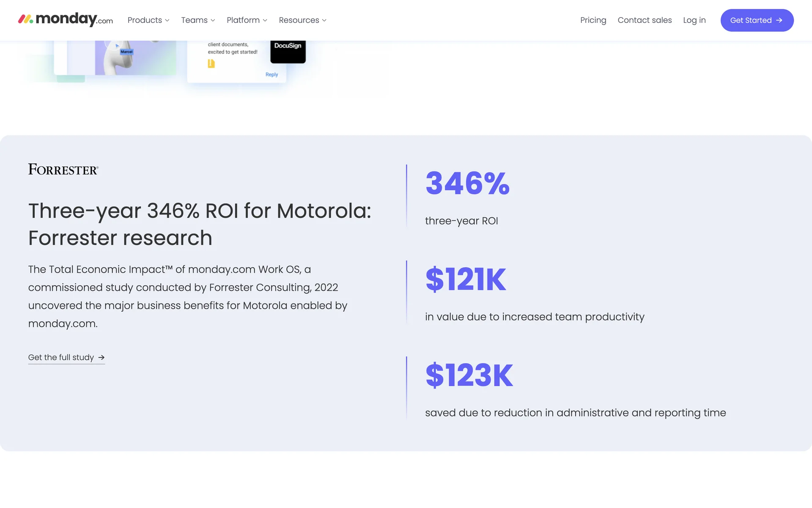Screen dimensions: 812x508
Task: Expand the Platform menu
Action: (x=247, y=20)
